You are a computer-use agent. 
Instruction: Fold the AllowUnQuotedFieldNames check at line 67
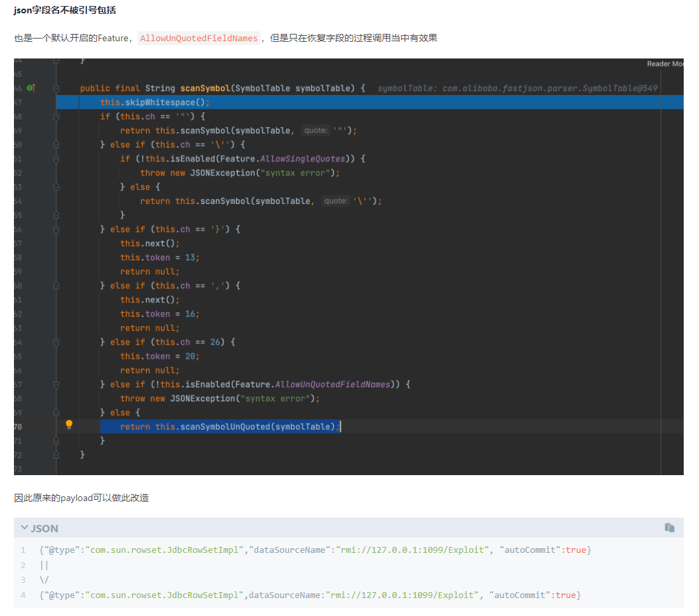pyautogui.click(x=56, y=385)
